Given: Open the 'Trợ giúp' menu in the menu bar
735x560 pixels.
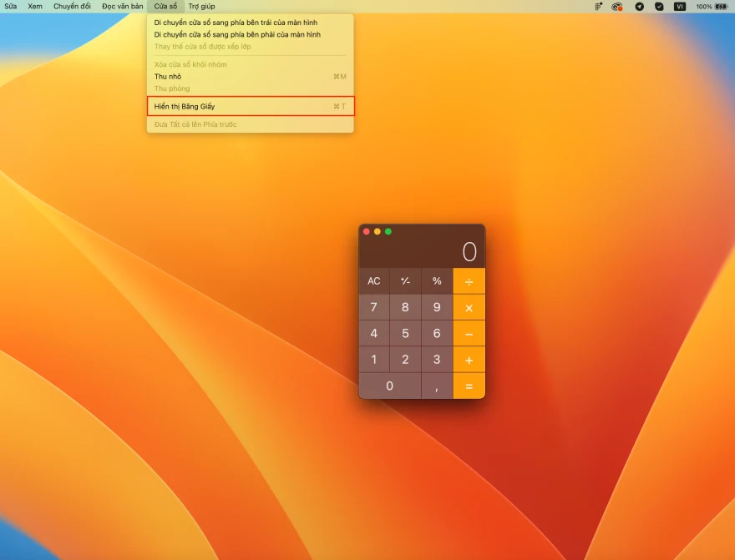Looking at the screenshot, I should click(x=200, y=6).
